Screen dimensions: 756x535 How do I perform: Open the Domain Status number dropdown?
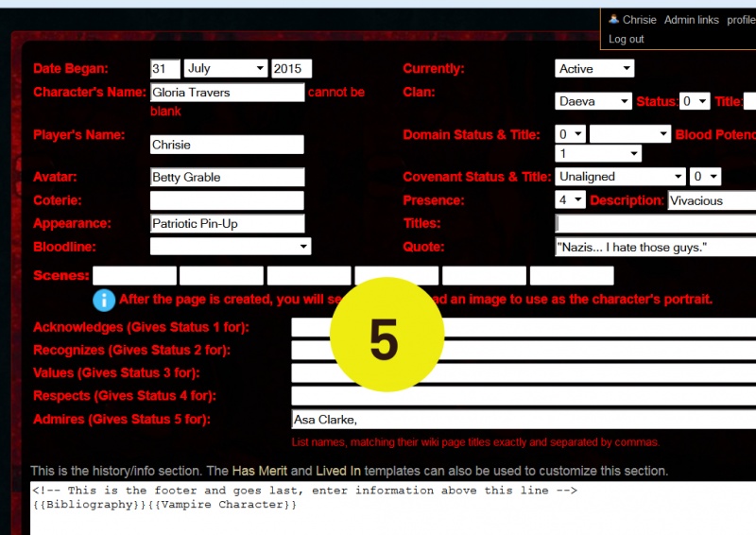[571, 134]
